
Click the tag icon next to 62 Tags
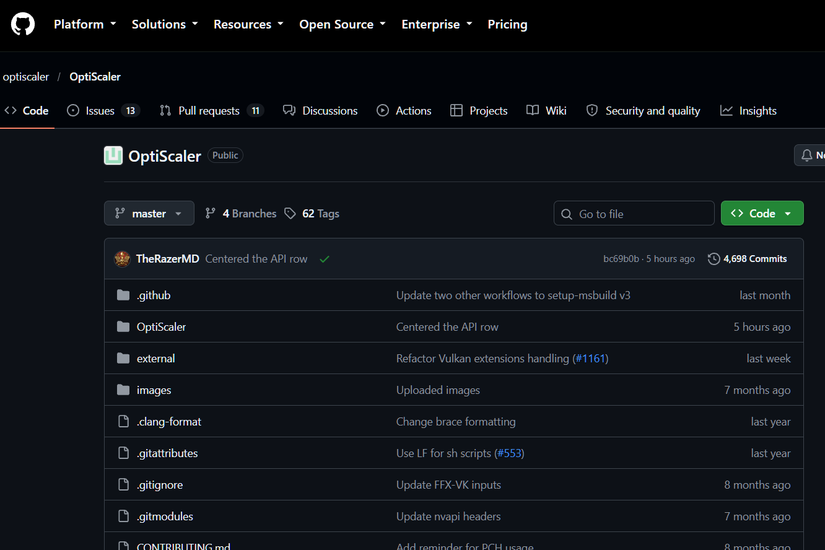click(x=290, y=213)
